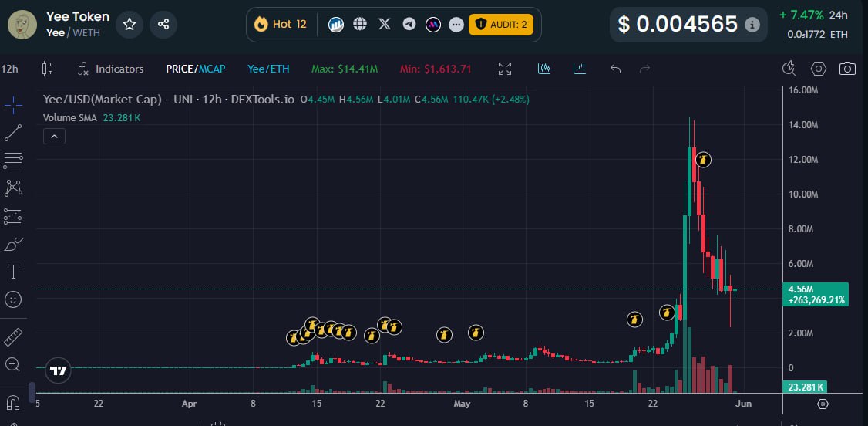Click the Yee / WETH pair label
868x426 pixels.
point(73,32)
